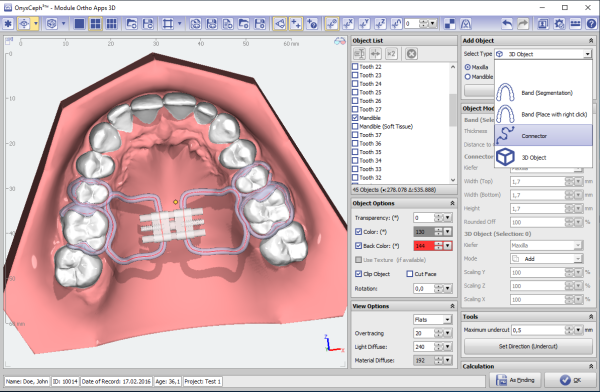Select the Mandible radio button

(x=468, y=77)
